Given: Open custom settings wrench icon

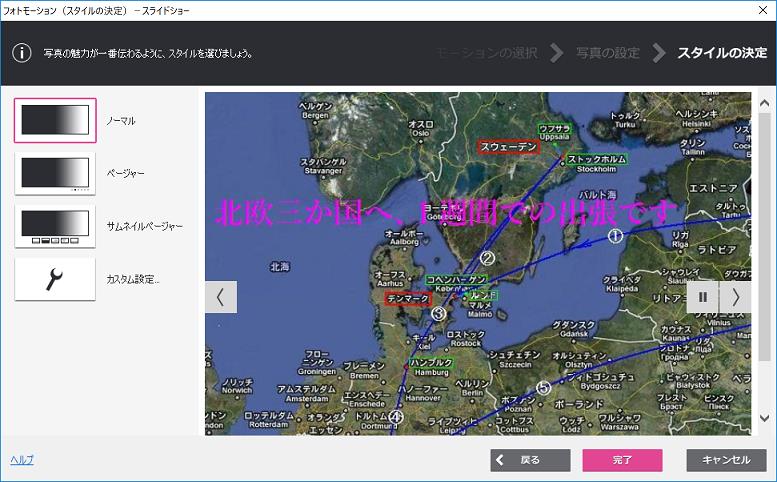Looking at the screenshot, I should point(55,279).
